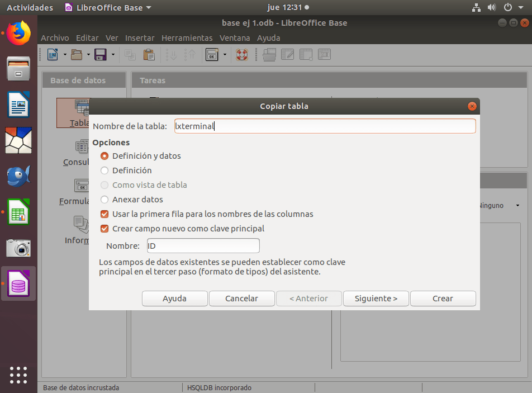This screenshot has height=393, width=532.
Task: Open Firefox from the dock
Action: tap(19, 33)
